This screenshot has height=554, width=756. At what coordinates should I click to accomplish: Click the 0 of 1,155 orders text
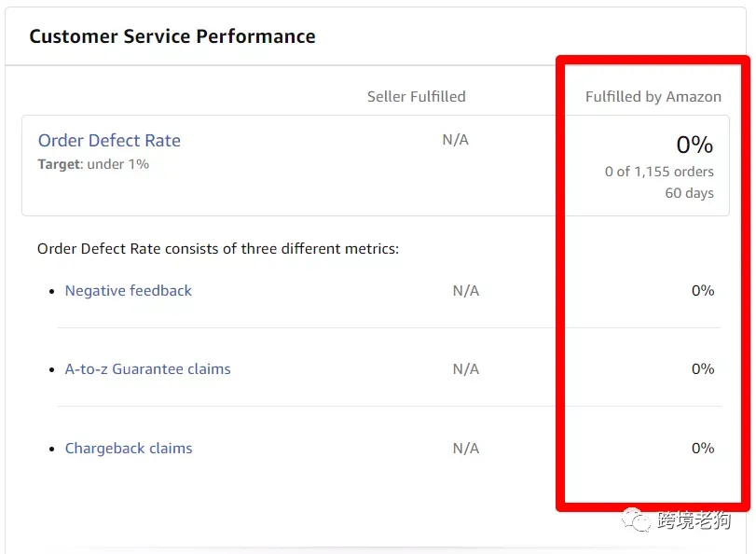coord(659,172)
